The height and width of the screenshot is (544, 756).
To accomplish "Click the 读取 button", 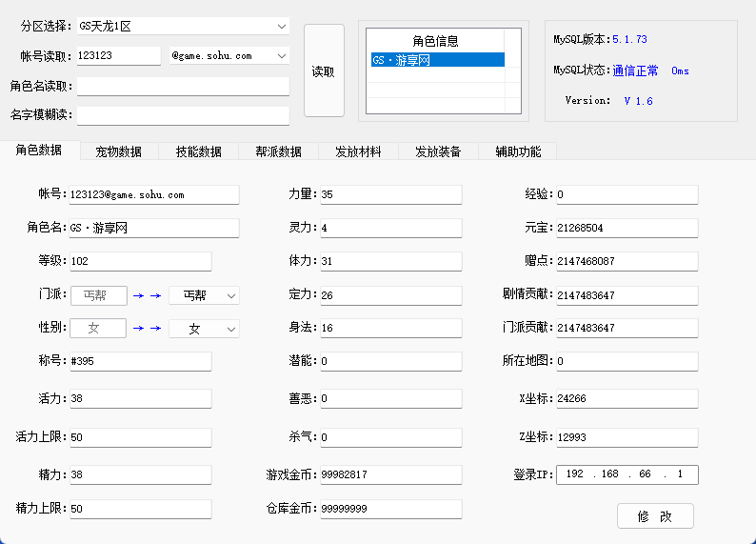I will click(x=324, y=71).
